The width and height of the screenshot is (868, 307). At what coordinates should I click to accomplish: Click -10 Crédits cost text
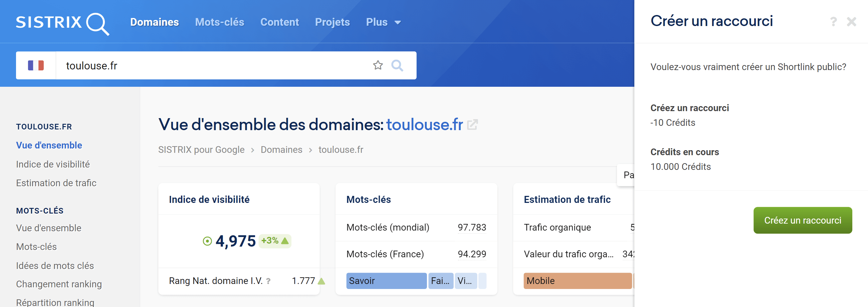673,122
